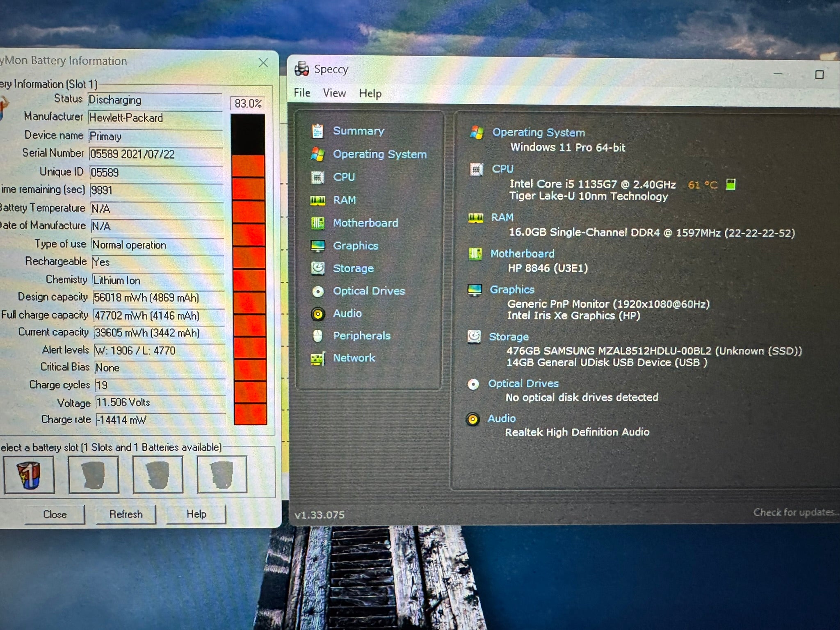Open the Operating System heading link in summary
The width and height of the screenshot is (840, 630).
pos(539,132)
